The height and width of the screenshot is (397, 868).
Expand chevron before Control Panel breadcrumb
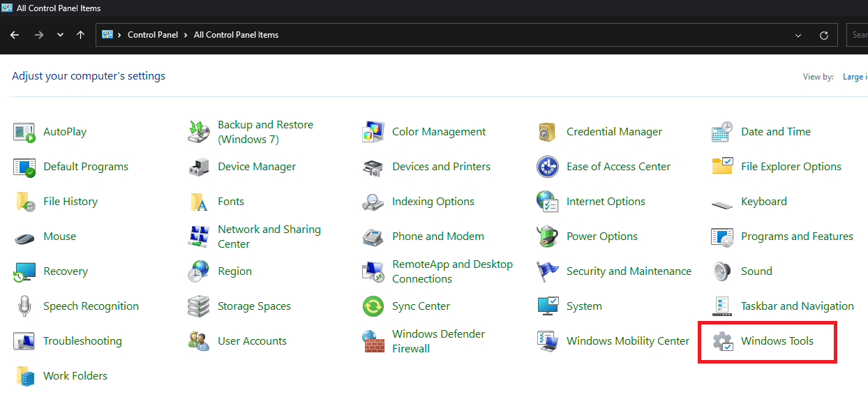[x=119, y=35]
